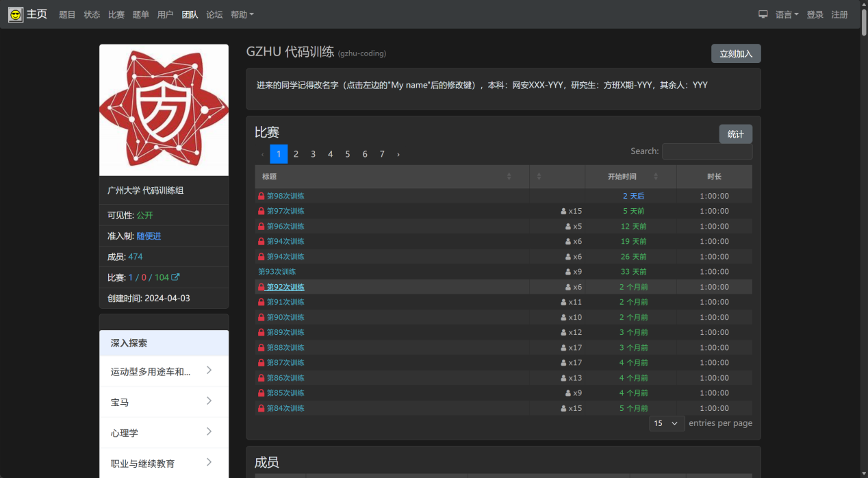Click the lock icon on 第98次训练 row
Screen dimensions: 868x478
(261, 196)
